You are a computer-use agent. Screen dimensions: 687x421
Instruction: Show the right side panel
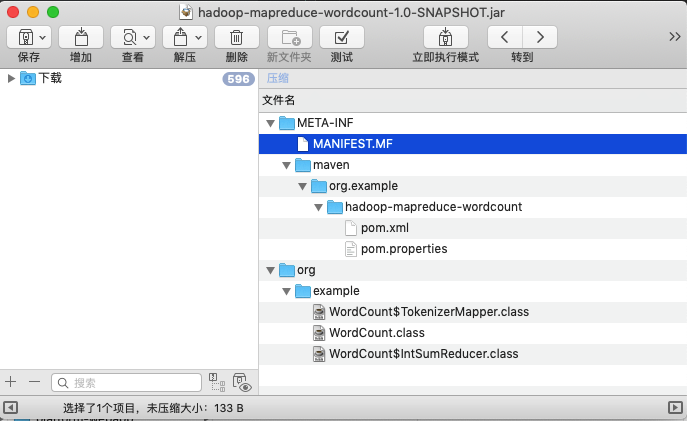(x=675, y=408)
